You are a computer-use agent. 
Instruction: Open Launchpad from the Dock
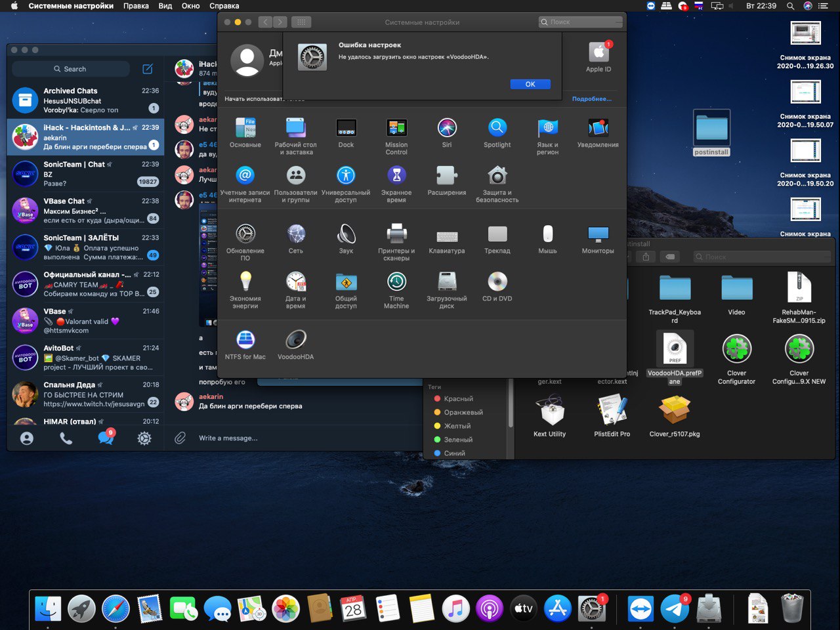click(x=82, y=609)
